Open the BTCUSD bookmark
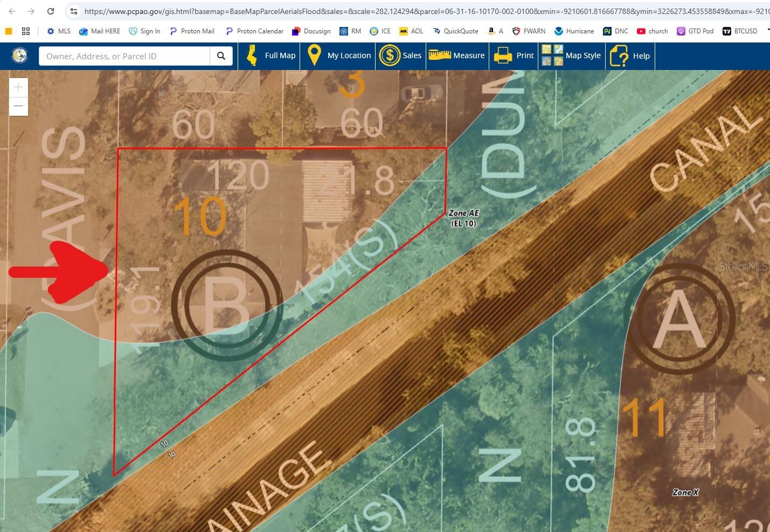This screenshot has width=770, height=532. (740, 31)
